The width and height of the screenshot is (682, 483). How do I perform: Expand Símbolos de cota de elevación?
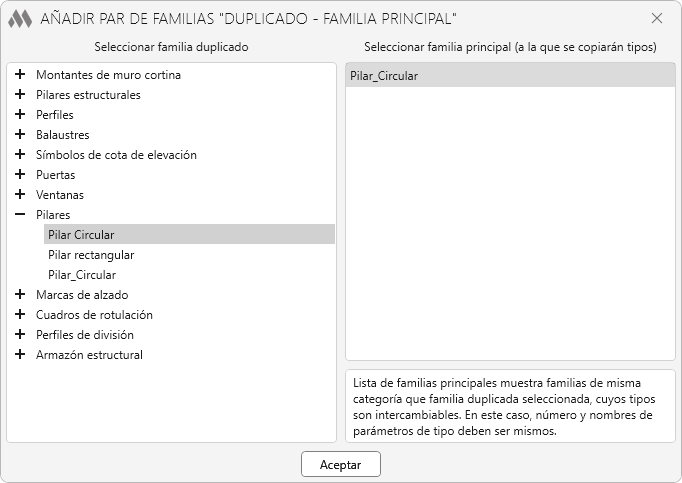[20, 155]
